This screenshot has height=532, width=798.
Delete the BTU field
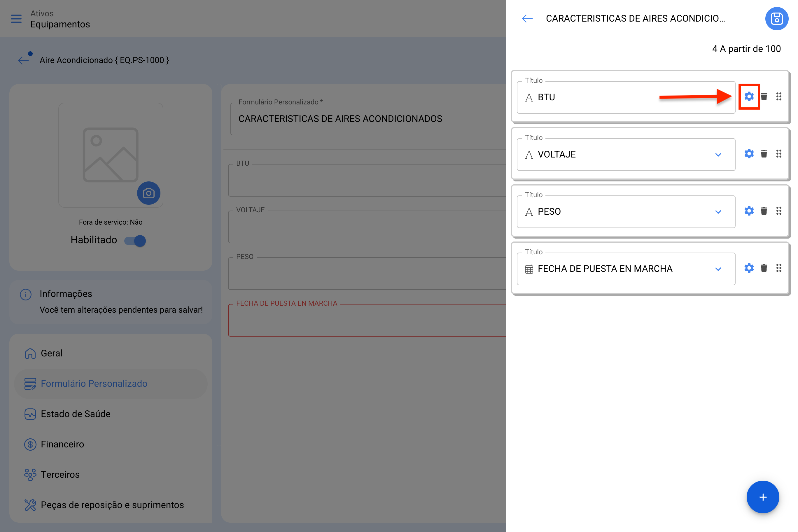(764, 97)
